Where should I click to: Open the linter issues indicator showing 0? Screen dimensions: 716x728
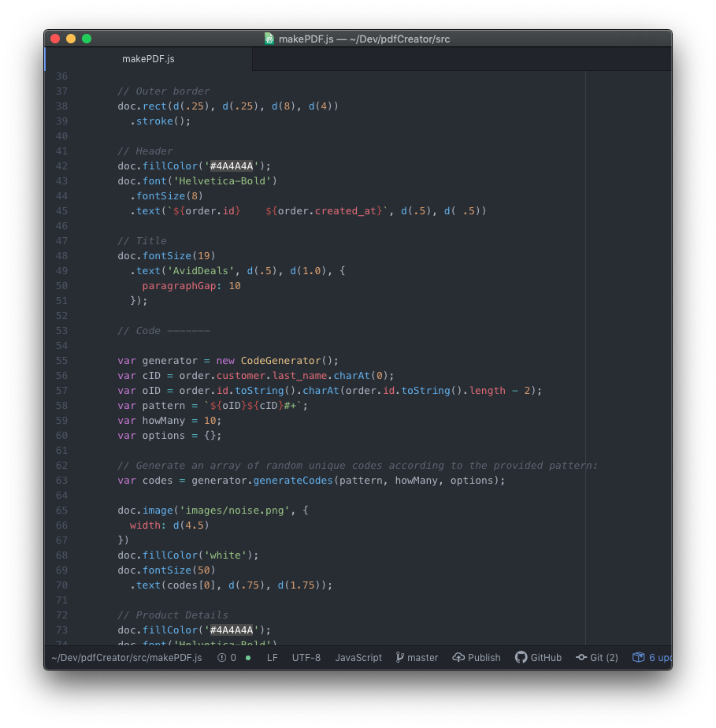point(227,657)
